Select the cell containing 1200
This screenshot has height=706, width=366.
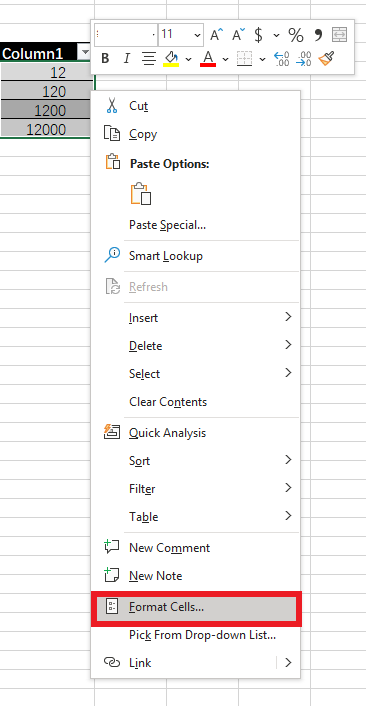click(45, 110)
